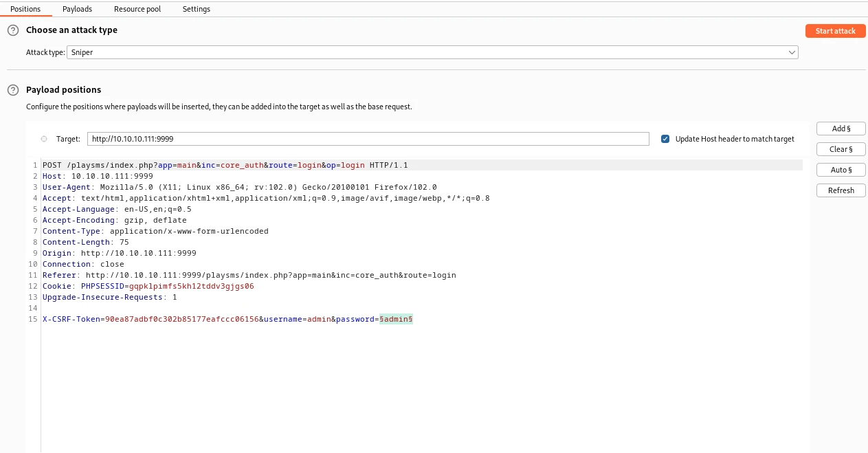Viewport: 868px width, 453px height.
Task: Click the Auto § button
Action: (841, 170)
